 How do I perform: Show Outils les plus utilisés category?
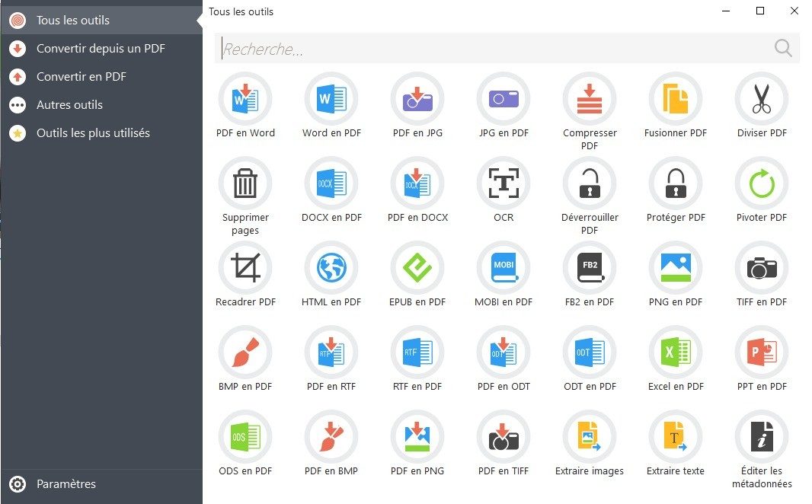tap(101, 133)
